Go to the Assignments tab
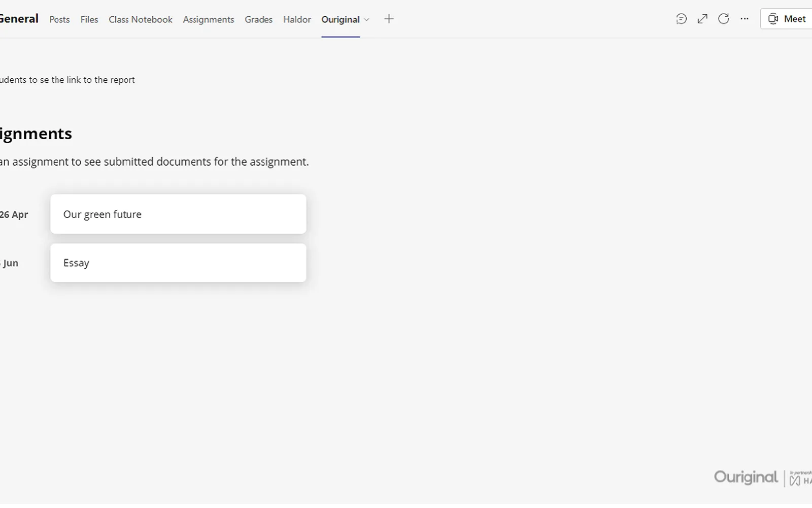 click(x=209, y=19)
